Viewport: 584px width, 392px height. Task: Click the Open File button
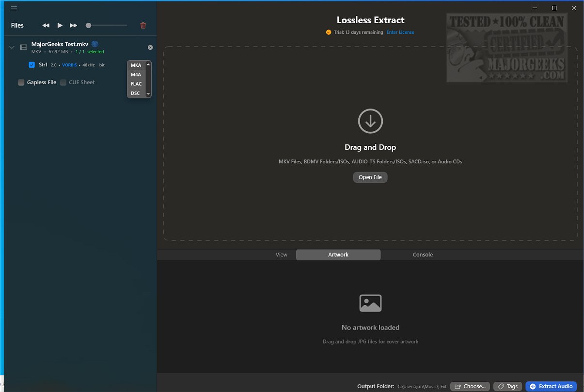(370, 177)
